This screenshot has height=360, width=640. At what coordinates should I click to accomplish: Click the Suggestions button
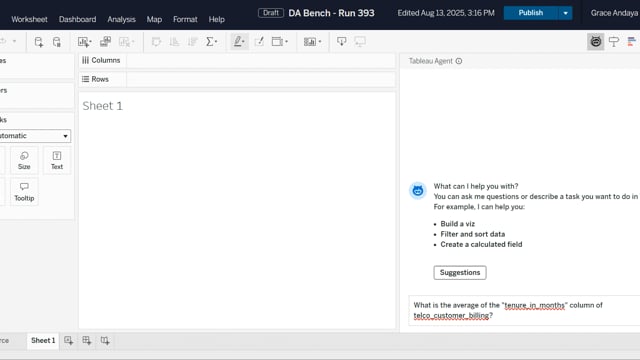[x=460, y=273]
